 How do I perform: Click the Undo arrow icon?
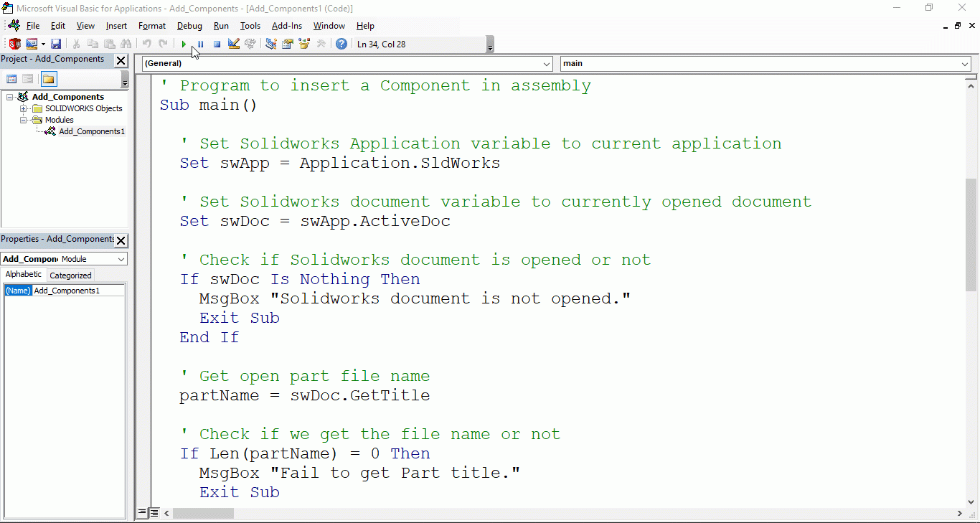pos(147,44)
